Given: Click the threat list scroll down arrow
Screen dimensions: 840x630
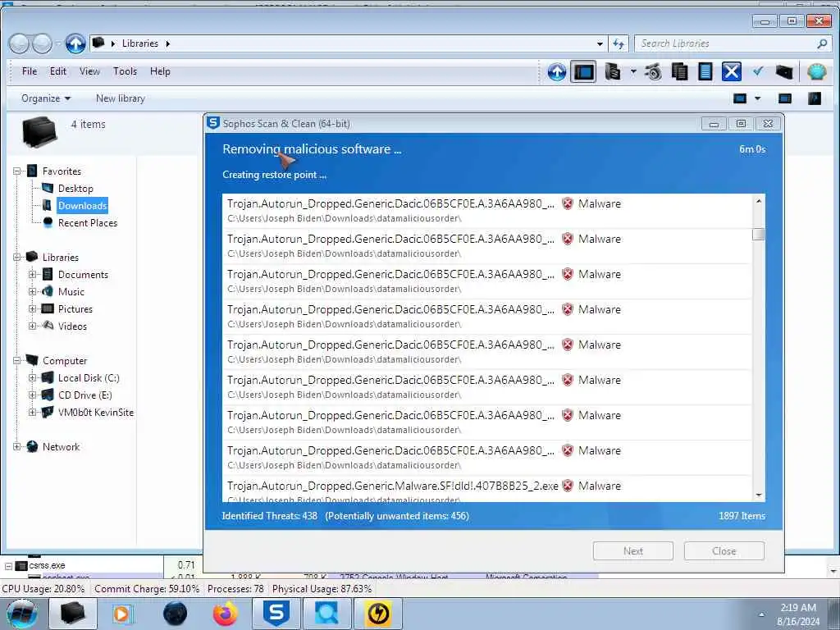Looking at the screenshot, I should point(758,495).
